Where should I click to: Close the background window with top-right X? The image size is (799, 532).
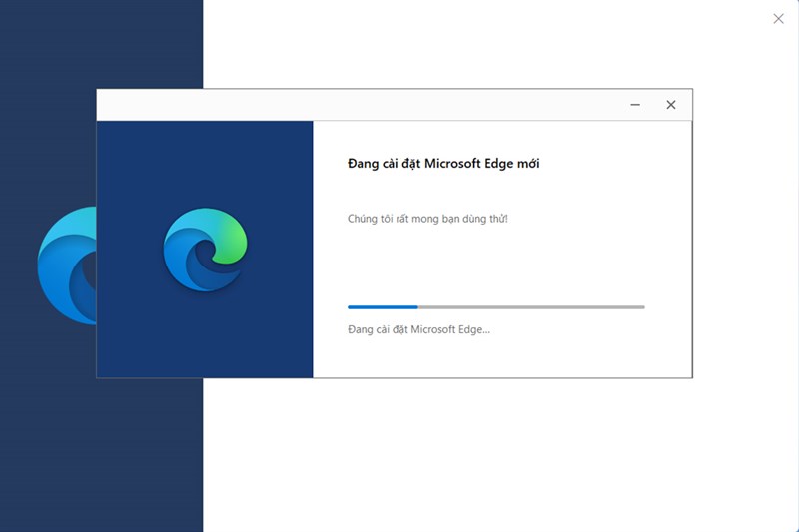tap(778, 19)
